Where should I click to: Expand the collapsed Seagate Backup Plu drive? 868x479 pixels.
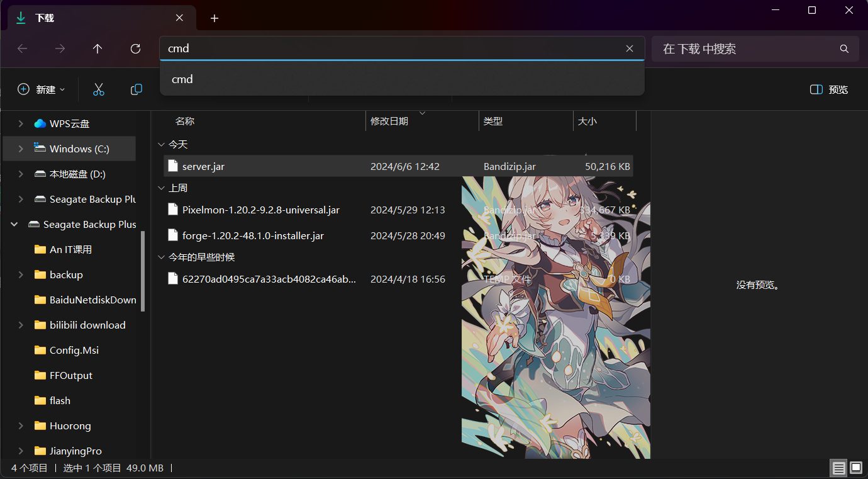(x=21, y=199)
